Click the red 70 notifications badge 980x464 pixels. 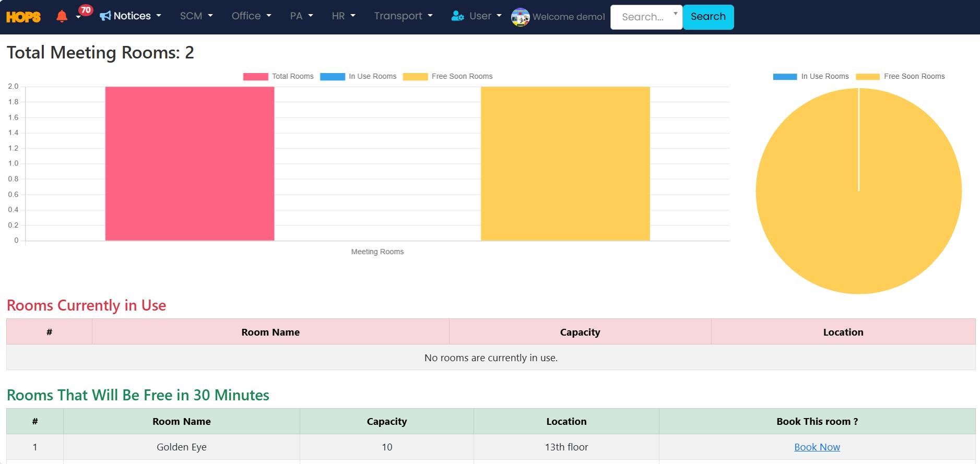[86, 10]
